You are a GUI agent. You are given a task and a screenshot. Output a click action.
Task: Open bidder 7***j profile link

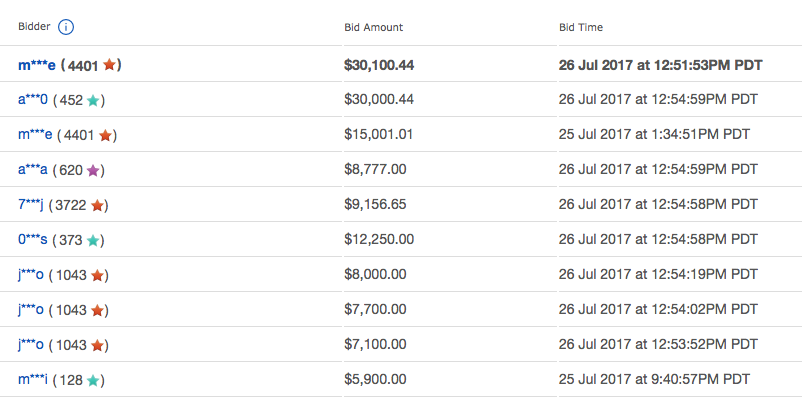click(31, 205)
